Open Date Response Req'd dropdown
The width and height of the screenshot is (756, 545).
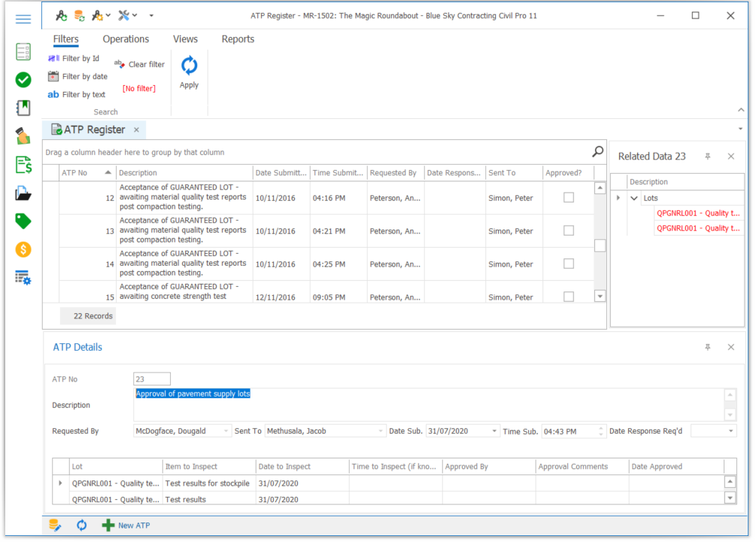tap(731, 431)
